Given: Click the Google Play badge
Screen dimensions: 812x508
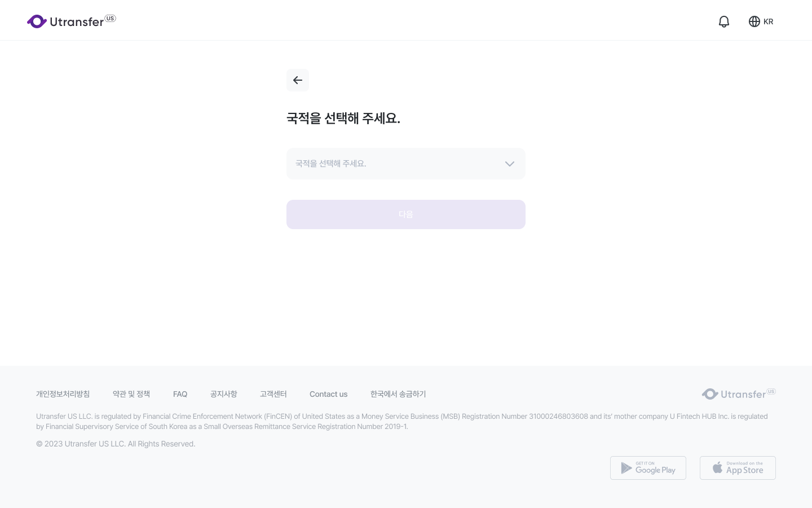Looking at the screenshot, I should 648,468.
